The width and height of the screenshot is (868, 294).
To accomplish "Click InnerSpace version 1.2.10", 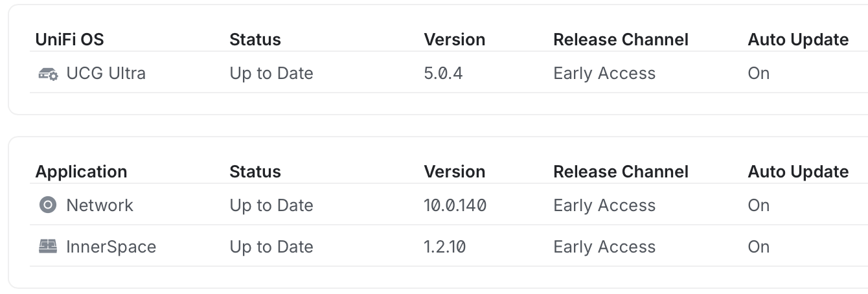I will coord(444,247).
